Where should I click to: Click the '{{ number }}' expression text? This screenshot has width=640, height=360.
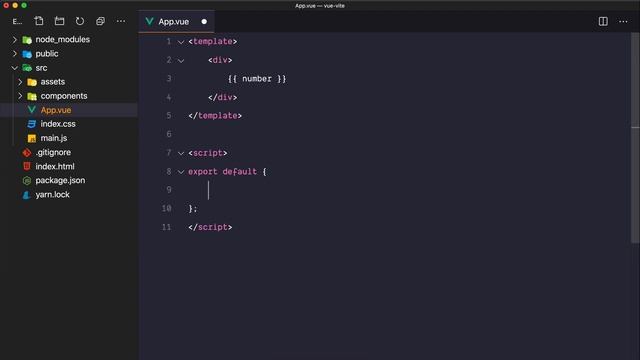pyautogui.click(x=257, y=79)
